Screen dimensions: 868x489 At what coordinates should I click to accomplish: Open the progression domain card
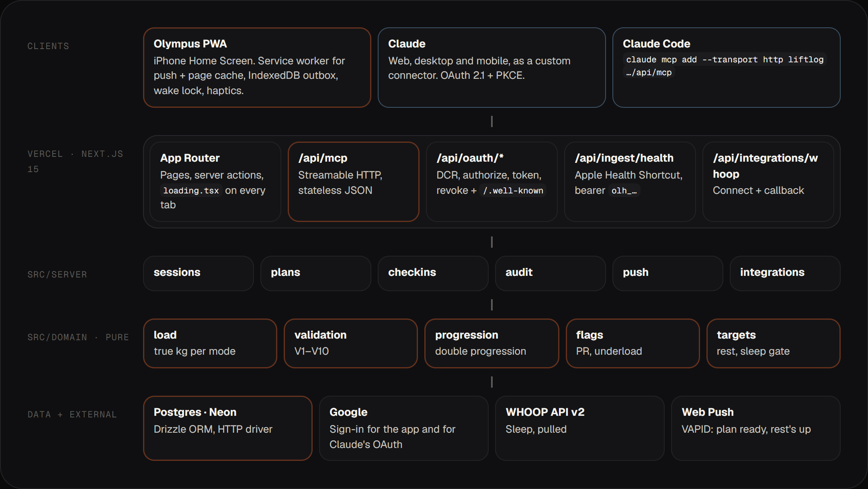(492, 343)
